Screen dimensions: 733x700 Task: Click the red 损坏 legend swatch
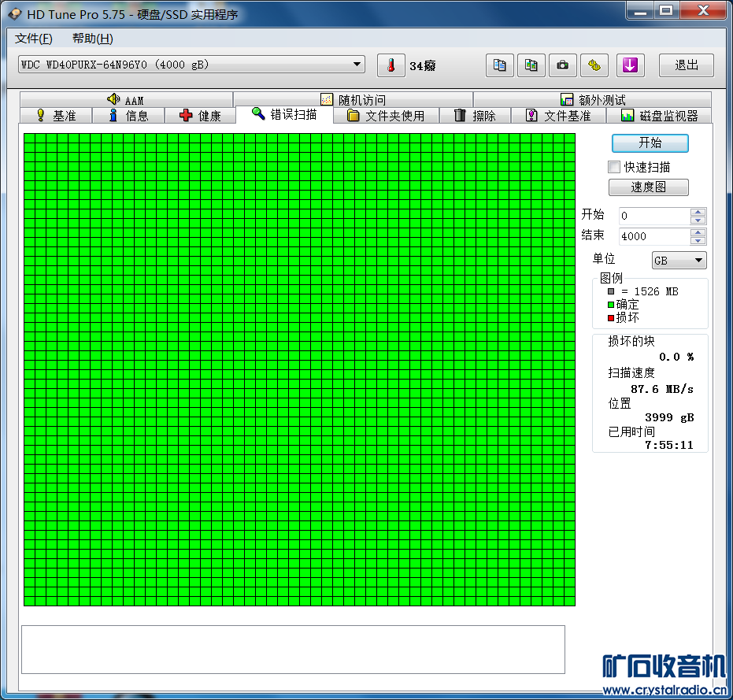[610, 318]
